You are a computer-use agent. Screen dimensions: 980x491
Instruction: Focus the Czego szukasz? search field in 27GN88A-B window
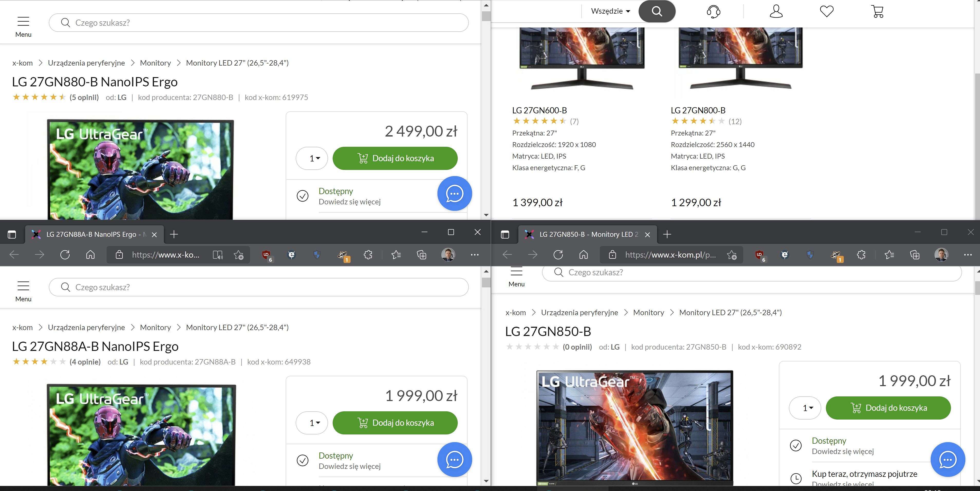(x=259, y=287)
